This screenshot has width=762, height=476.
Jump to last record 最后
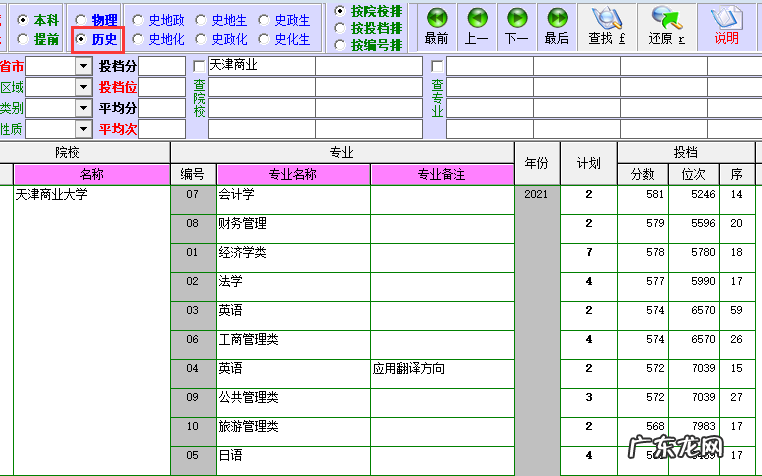557,27
